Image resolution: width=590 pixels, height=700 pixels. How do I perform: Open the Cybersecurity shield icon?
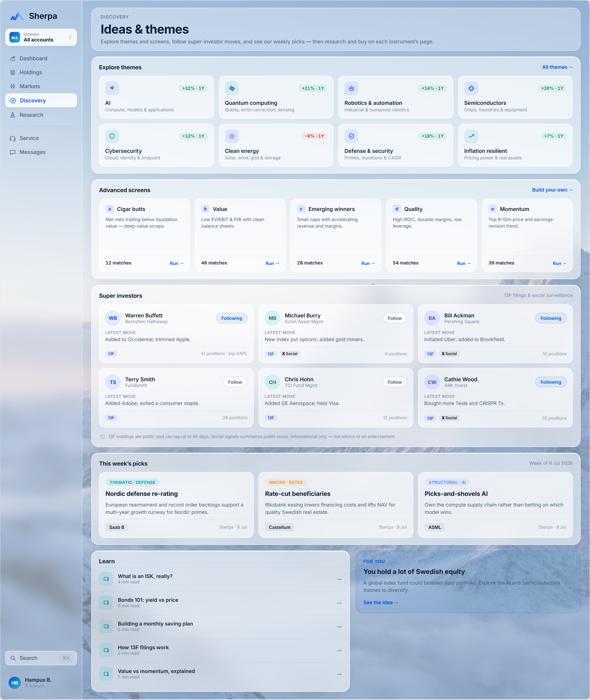(112, 136)
